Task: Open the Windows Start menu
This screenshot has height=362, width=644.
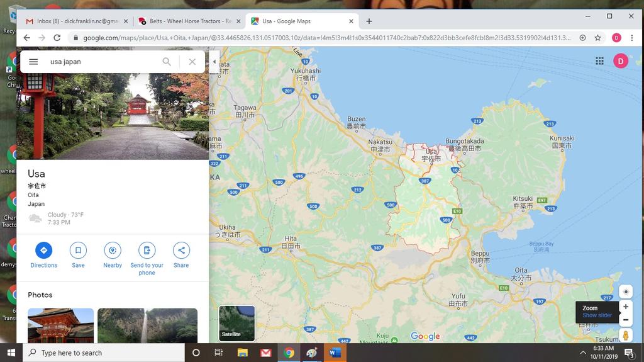Action: pos(11,353)
